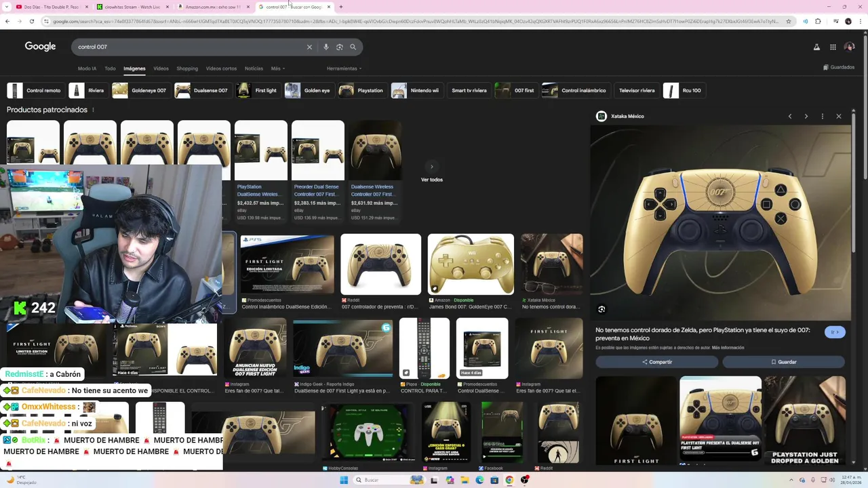
Task: Click the blue Ir visit button
Action: click(835, 332)
